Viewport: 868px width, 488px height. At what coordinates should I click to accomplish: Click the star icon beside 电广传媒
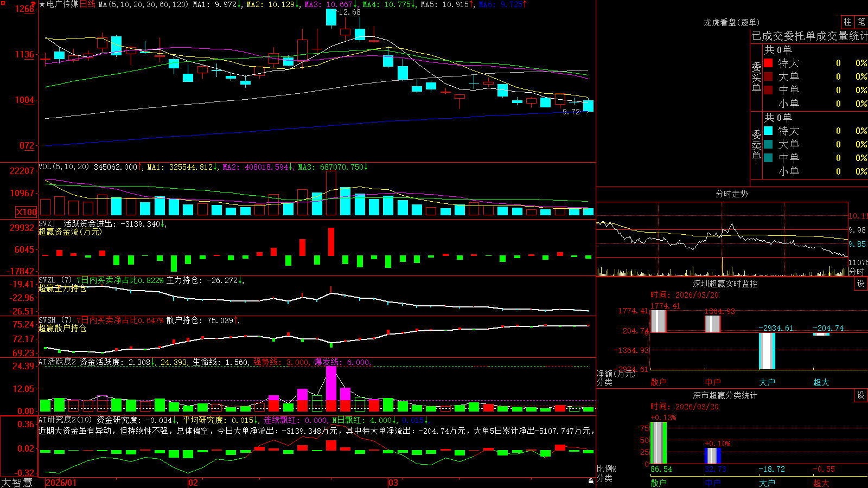42,4
